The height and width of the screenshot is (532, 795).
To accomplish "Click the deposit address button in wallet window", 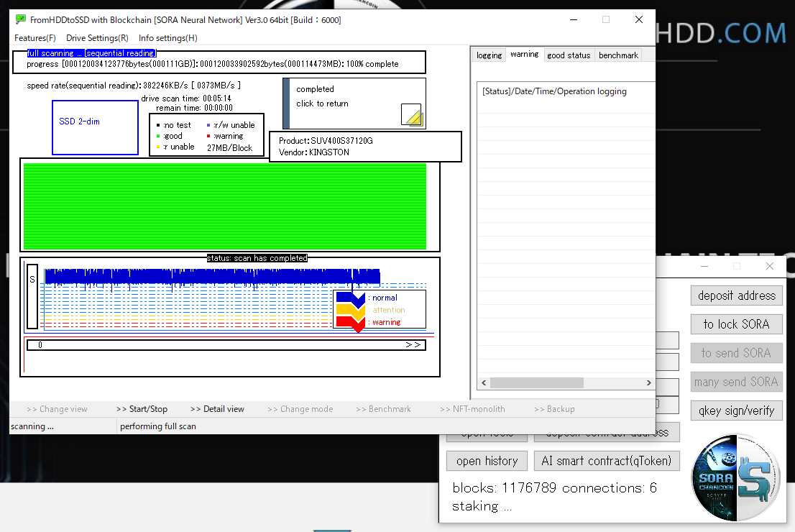I will pyautogui.click(x=737, y=295).
